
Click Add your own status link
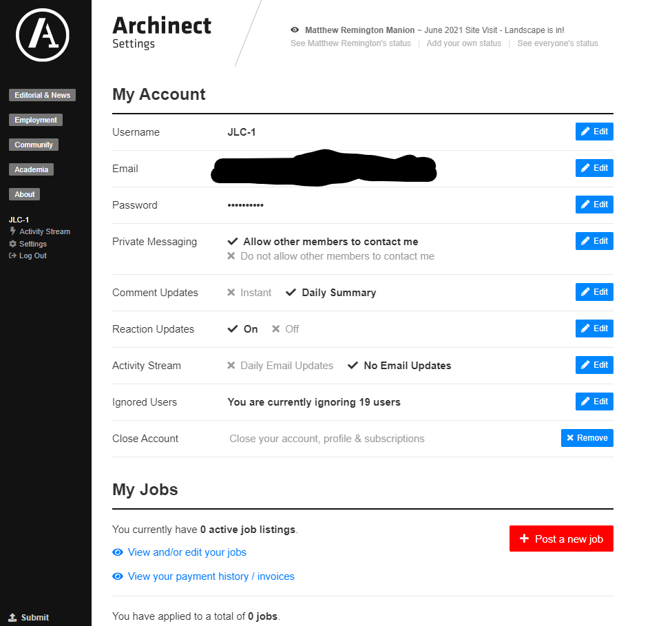463,43
